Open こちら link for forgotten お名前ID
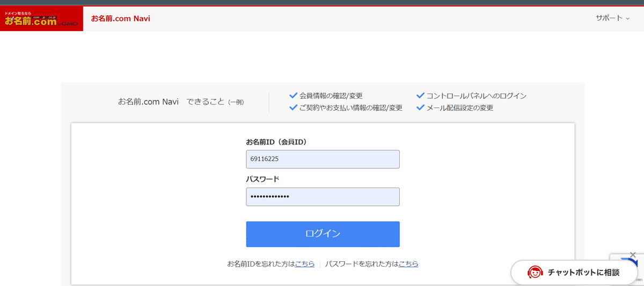Viewport: 644px width, 286px height. 305,264
